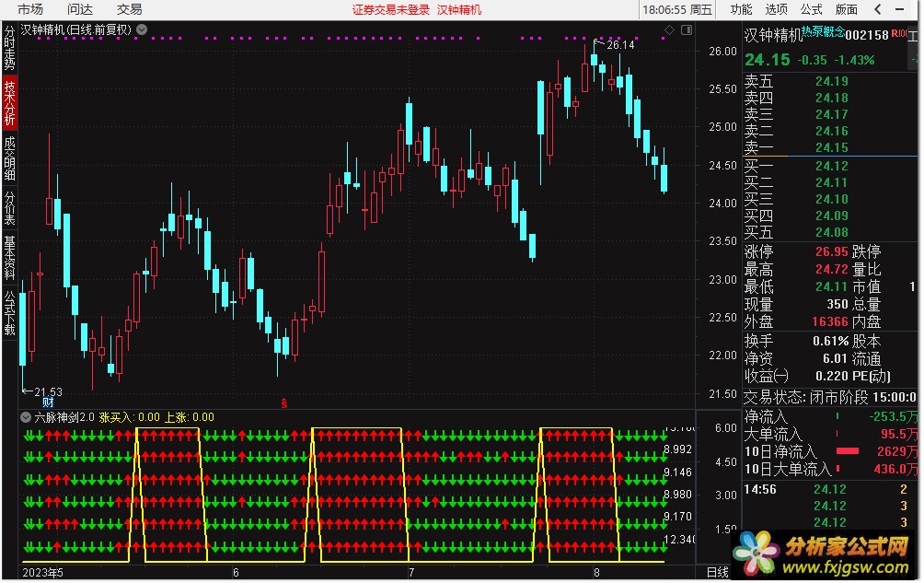
Task: Select 卖一 price 24.15
Action: coord(831,147)
